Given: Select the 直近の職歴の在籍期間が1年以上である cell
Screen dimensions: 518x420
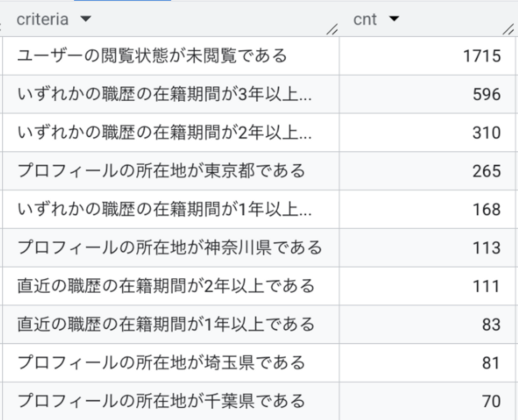Looking at the screenshot, I should coord(166,324).
